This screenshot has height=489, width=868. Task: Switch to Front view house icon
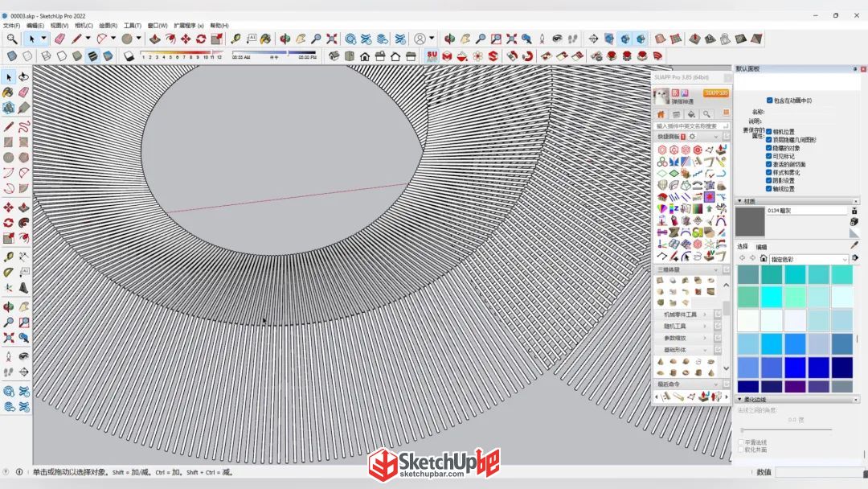365,56
